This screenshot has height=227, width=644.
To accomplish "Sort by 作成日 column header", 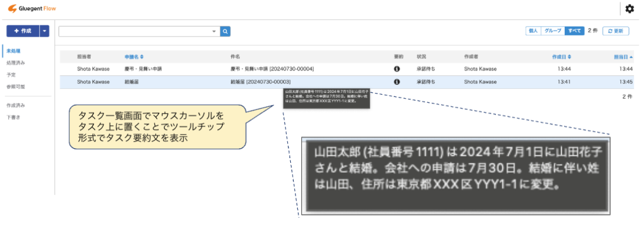I will click(x=562, y=56).
